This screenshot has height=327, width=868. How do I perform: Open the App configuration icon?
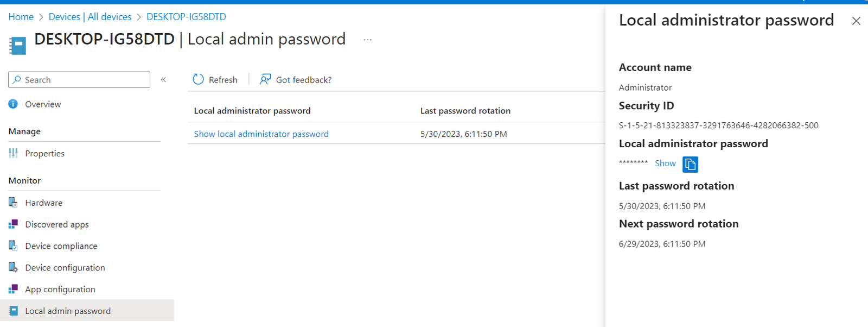12,289
